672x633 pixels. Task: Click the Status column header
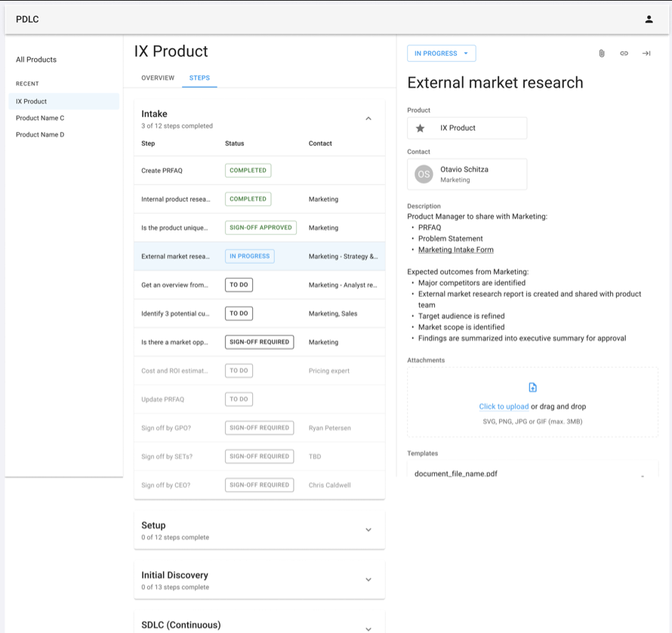[234, 144]
